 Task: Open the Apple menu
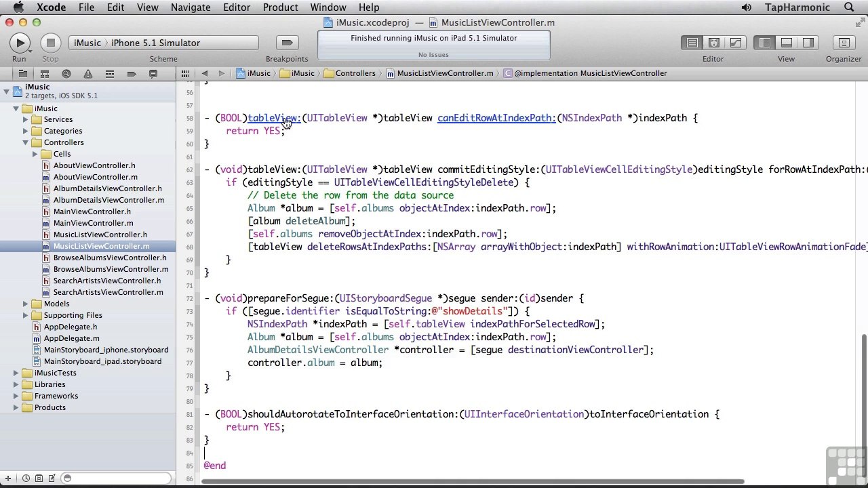18,7
